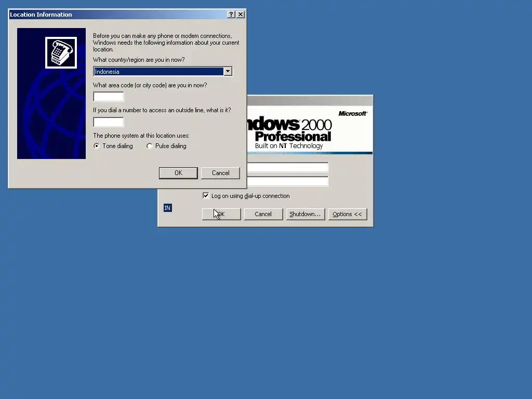The image size is (532, 399).
Task: Focus the area code input field
Action: [x=109, y=97]
